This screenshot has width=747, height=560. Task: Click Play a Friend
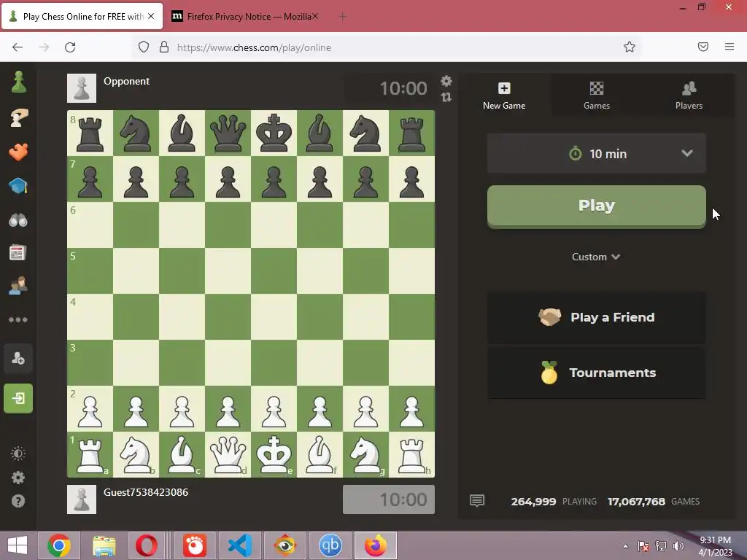coord(597,317)
